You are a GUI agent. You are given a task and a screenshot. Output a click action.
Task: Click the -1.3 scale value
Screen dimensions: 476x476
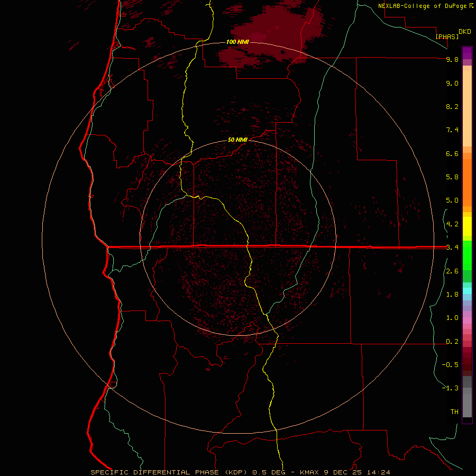coord(450,388)
